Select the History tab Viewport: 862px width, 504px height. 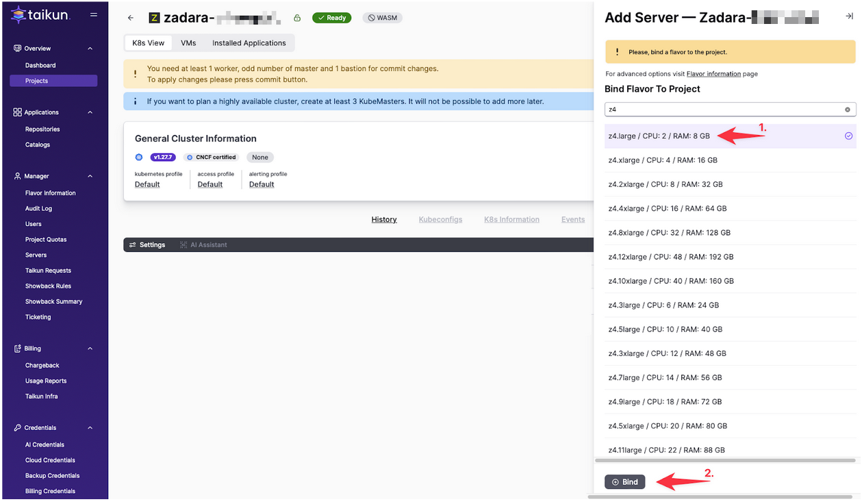[x=384, y=220]
